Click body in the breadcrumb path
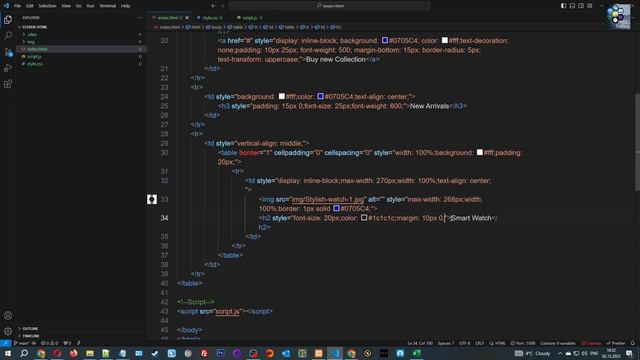The width and height of the screenshot is (640, 360). 216,27
